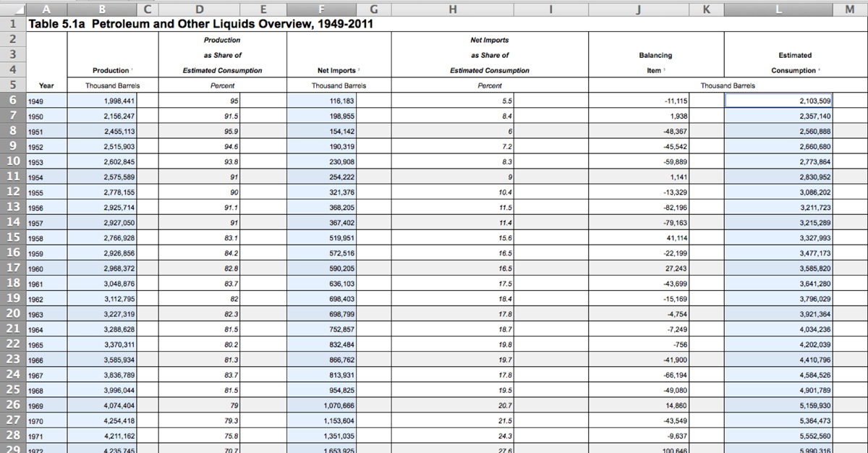Click the 'Estimated' header cell in row 3

[x=796, y=55]
